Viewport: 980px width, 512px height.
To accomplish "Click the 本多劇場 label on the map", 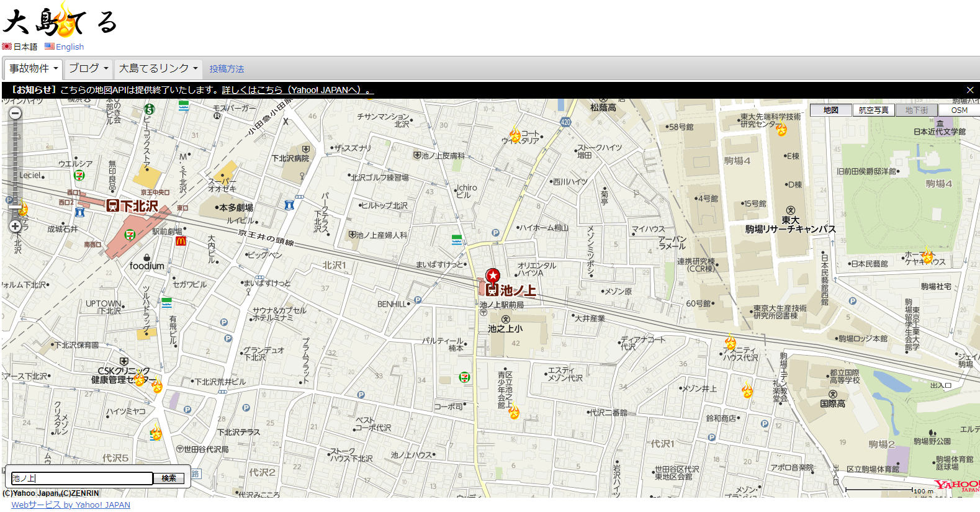I will (235, 208).
